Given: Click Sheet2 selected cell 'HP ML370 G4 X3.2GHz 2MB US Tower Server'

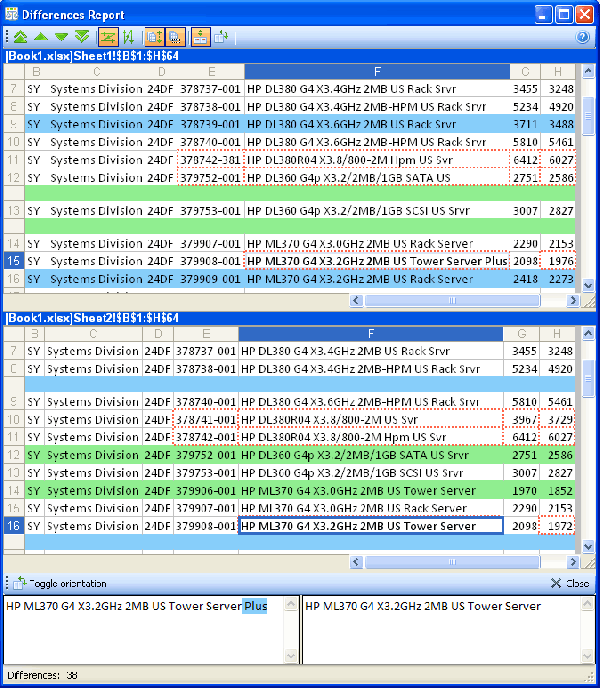Looking at the screenshot, I should pos(370,526).
